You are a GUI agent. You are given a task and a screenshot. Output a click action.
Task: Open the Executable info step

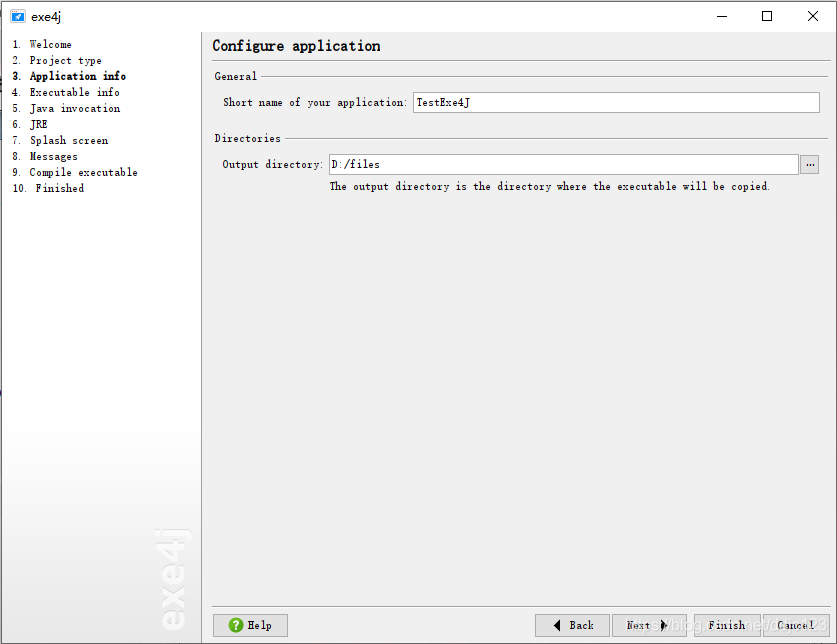66,92
